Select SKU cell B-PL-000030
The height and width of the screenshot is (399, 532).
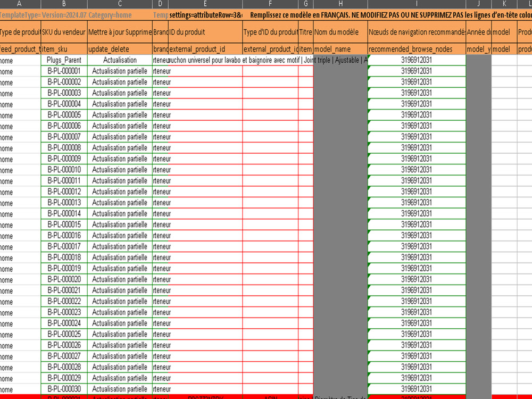[x=64, y=389]
